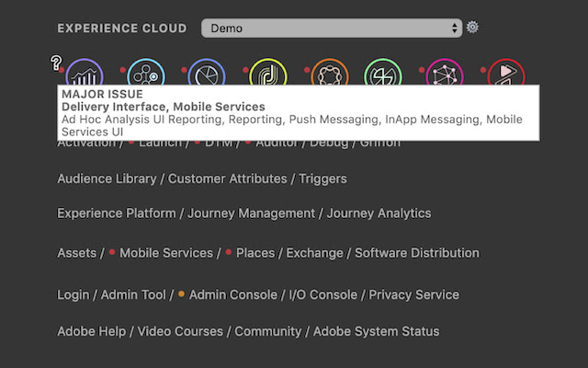Open the Admin Tool link
588x368 pixels.
click(x=133, y=294)
